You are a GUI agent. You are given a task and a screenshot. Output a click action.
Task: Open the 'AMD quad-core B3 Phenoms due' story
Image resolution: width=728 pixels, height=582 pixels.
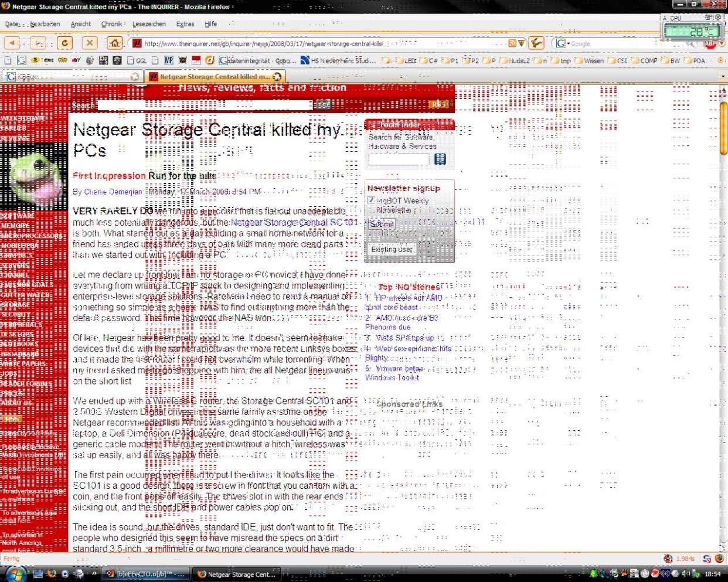coord(402,322)
